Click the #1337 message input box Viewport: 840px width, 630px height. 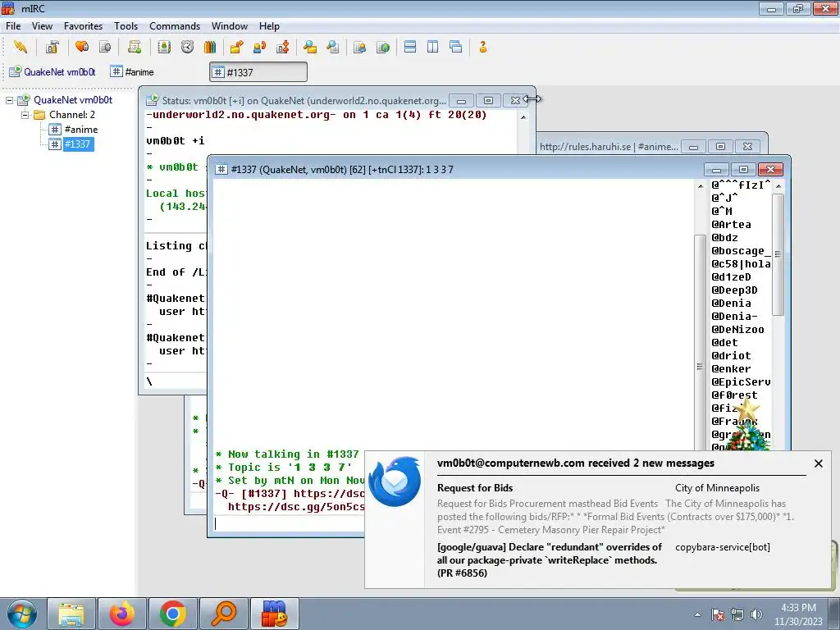click(290, 523)
